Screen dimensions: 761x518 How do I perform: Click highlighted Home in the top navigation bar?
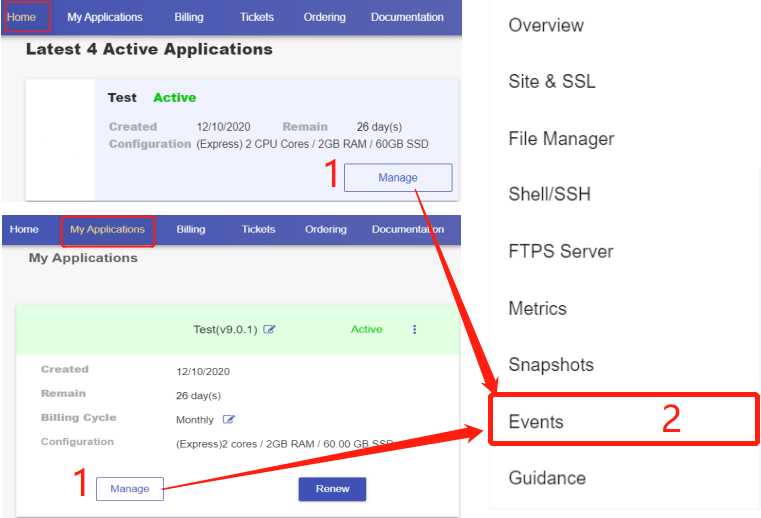[21, 17]
